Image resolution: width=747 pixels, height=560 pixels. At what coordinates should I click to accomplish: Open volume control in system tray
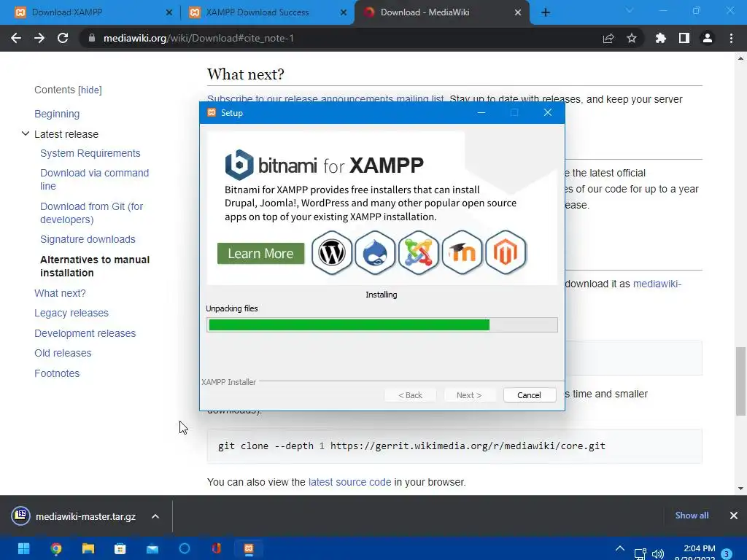(658, 553)
